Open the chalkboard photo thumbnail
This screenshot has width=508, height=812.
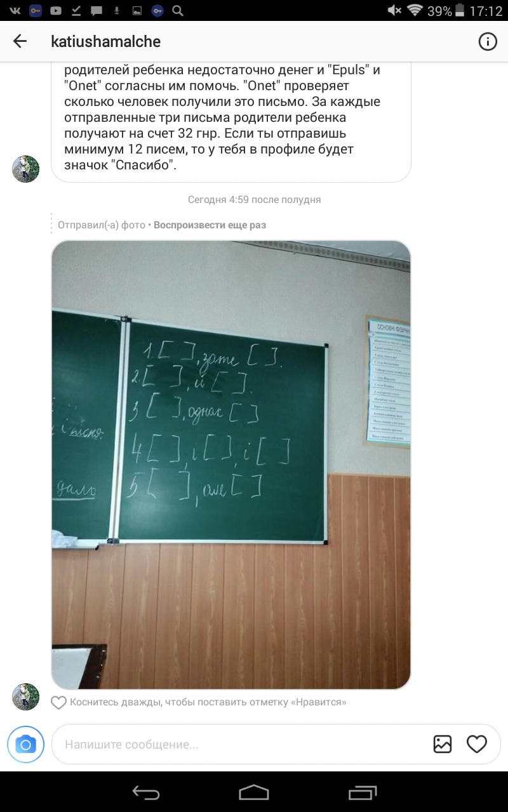[x=231, y=465]
